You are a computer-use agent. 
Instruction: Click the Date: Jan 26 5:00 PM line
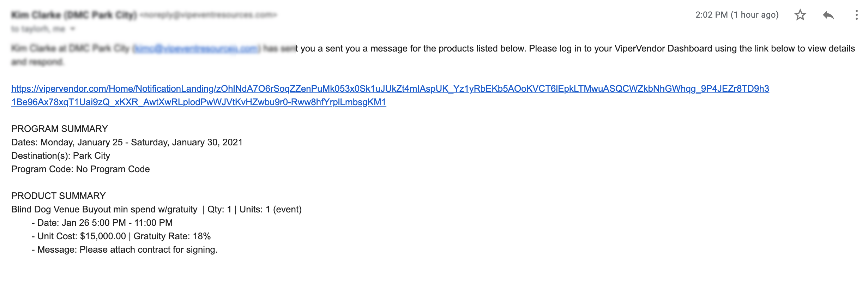pyautogui.click(x=102, y=223)
